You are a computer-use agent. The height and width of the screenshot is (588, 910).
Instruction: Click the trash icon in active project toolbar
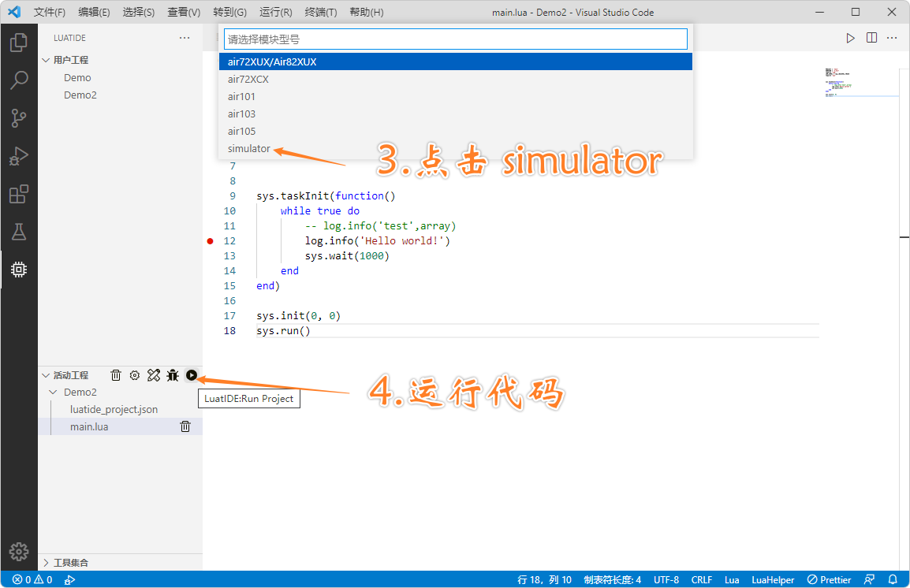(116, 375)
